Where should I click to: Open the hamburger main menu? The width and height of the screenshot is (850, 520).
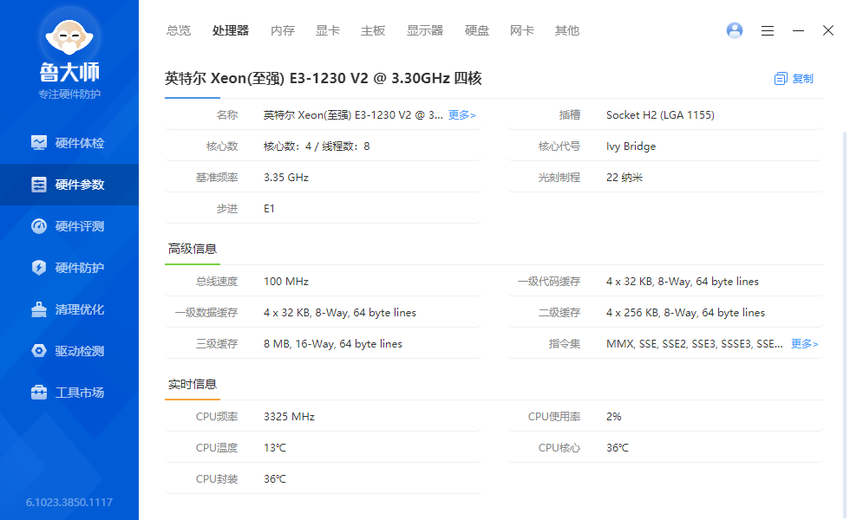[767, 31]
